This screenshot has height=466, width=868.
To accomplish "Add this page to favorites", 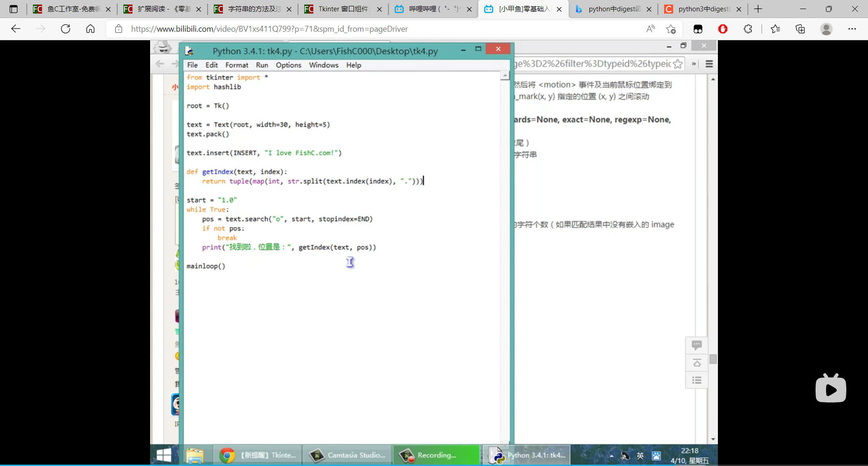I will [671, 29].
